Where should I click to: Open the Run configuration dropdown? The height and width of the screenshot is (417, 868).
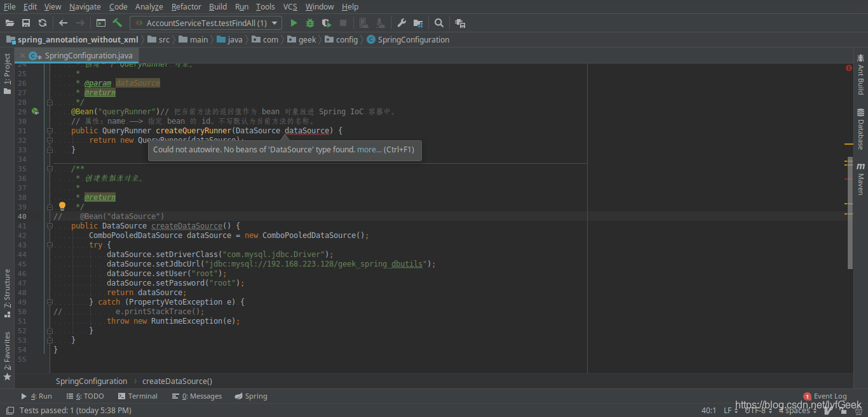point(207,23)
